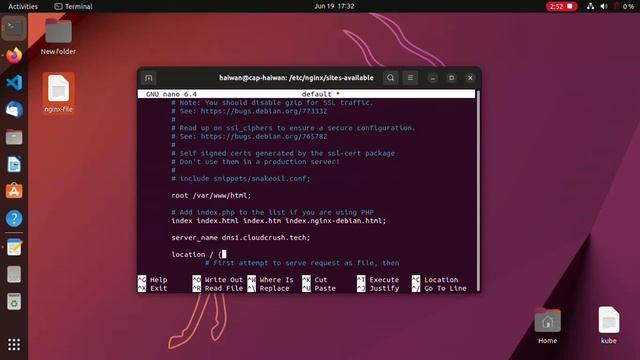Click the grey drive icon in dock

pos(14,275)
